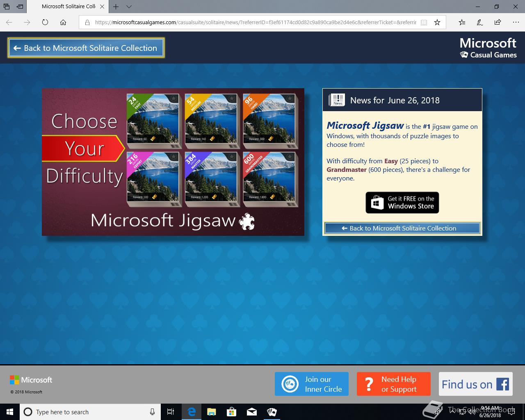Go to the Home page icon
This screenshot has width=525, height=420.
(63, 22)
